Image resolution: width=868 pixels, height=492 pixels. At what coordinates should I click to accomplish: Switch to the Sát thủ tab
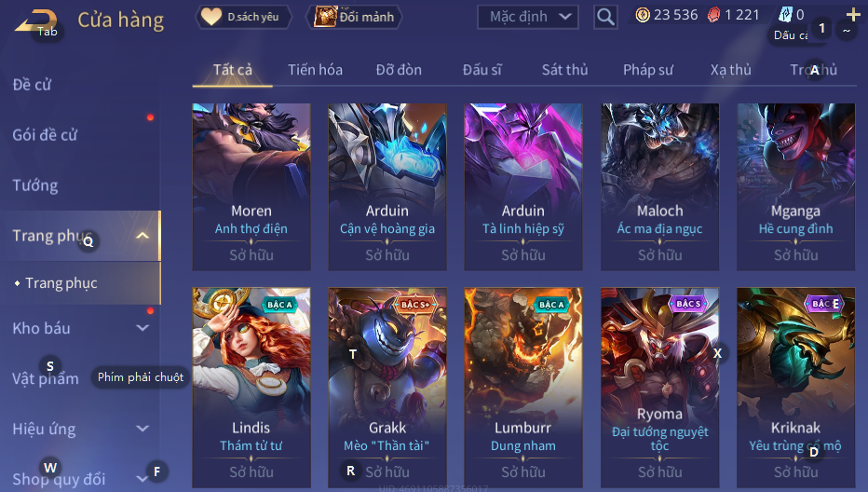pyautogui.click(x=564, y=70)
